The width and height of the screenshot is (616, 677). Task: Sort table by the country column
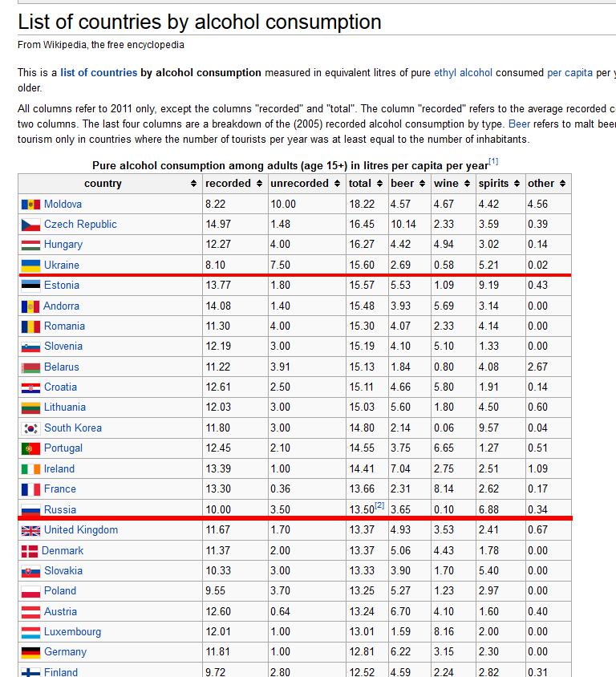(193, 184)
